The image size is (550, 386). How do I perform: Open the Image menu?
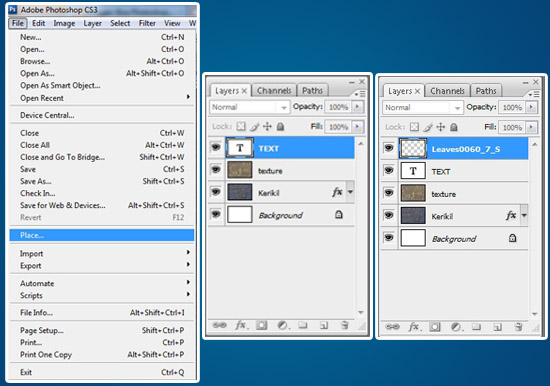click(64, 23)
